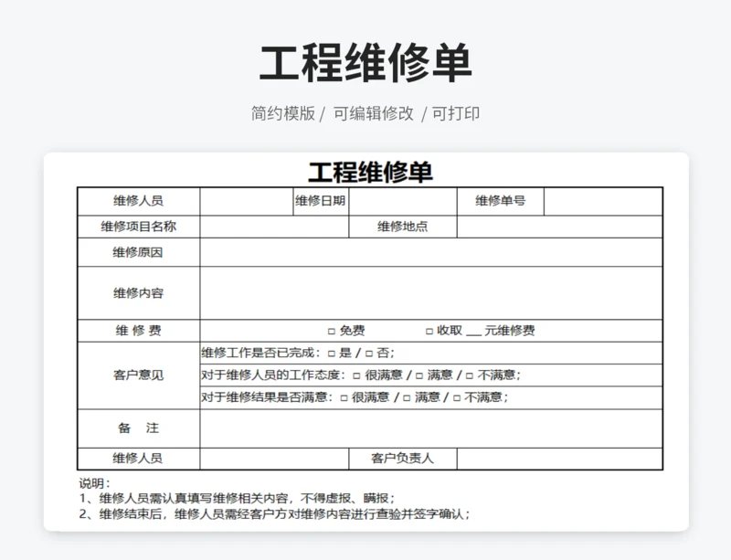
Task: Click note 2 about 签字确认
Action: click(x=275, y=514)
